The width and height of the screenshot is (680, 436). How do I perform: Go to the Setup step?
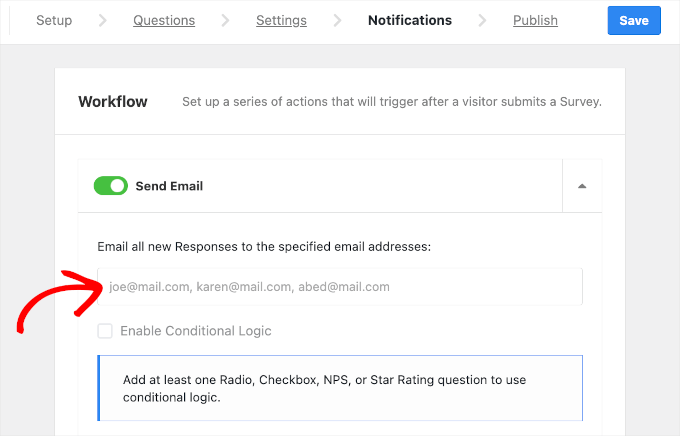pos(54,20)
